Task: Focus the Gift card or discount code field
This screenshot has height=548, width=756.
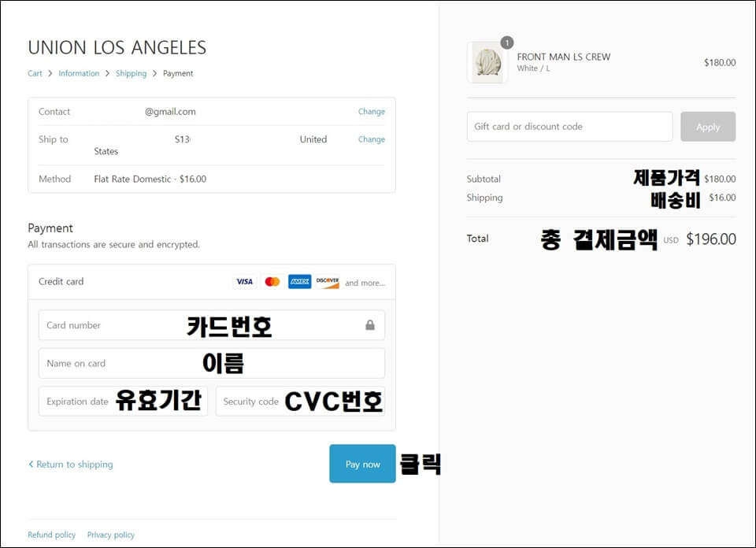Action: (x=569, y=127)
